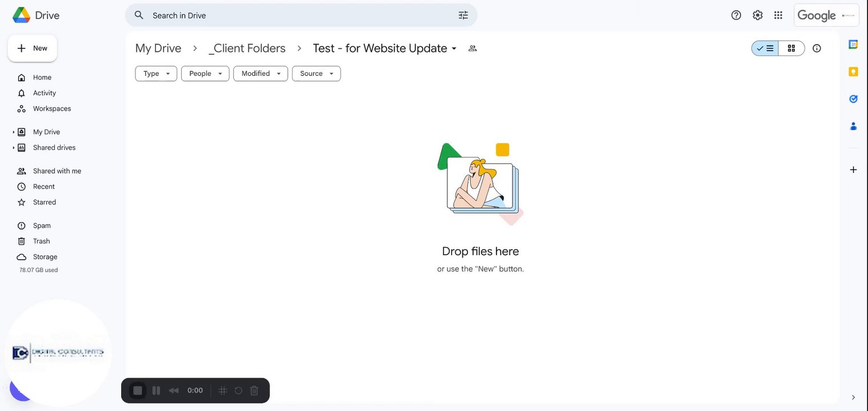Open the Modified filter dropdown
The height and width of the screenshot is (411, 868).
click(261, 74)
